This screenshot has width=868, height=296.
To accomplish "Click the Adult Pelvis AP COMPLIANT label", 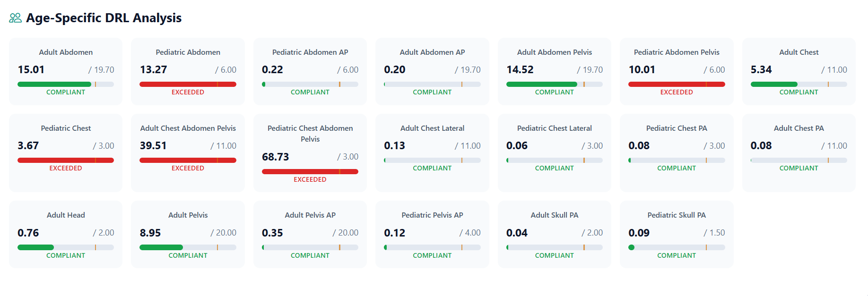I will (310, 255).
